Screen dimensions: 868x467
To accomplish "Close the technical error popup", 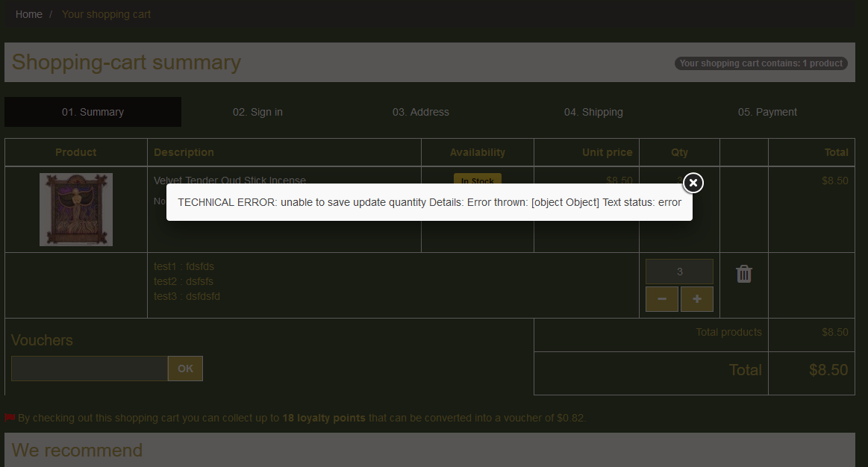I will coord(693,183).
